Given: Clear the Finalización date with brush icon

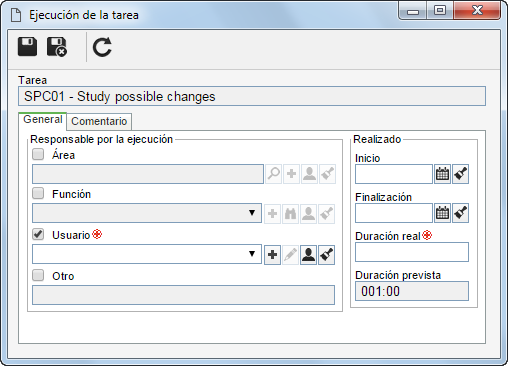Looking at the screenshot, I should point(460,213).
